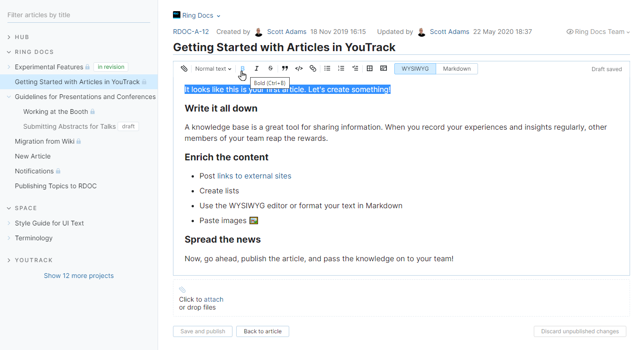Viewport: 644px width, 350px height.
Task: Click Scott Adams' avatar beside Updated by
Action: coord(422,32)
